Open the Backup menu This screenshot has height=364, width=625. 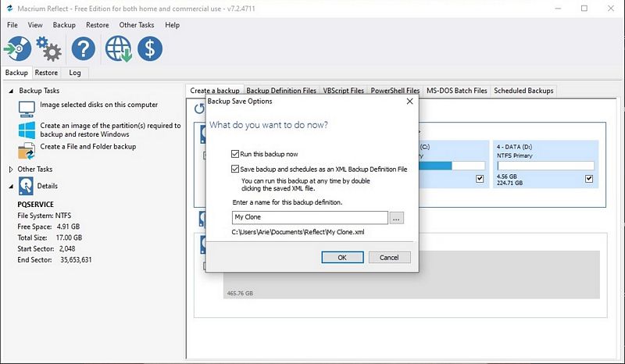point(64,25)
